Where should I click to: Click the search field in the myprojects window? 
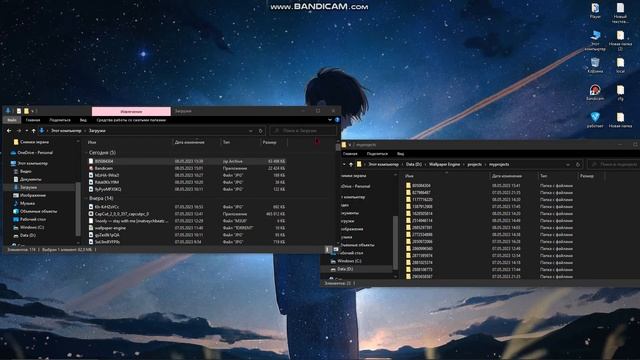[613, 164]
